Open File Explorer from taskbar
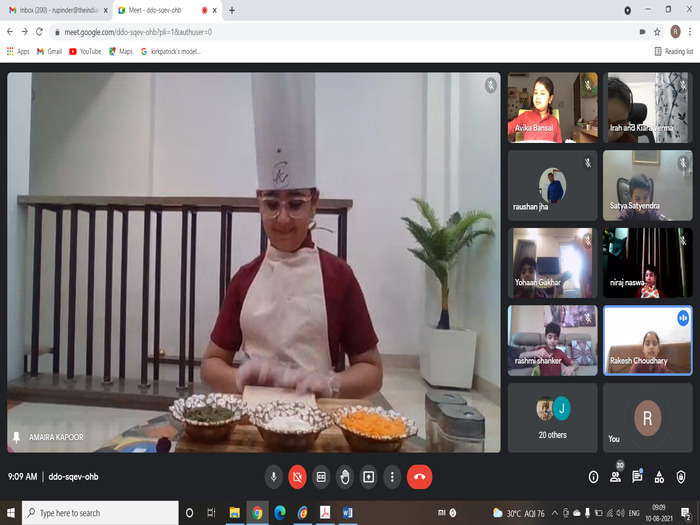The width and height of the screenshot is (700, 525). click(234, 513)
